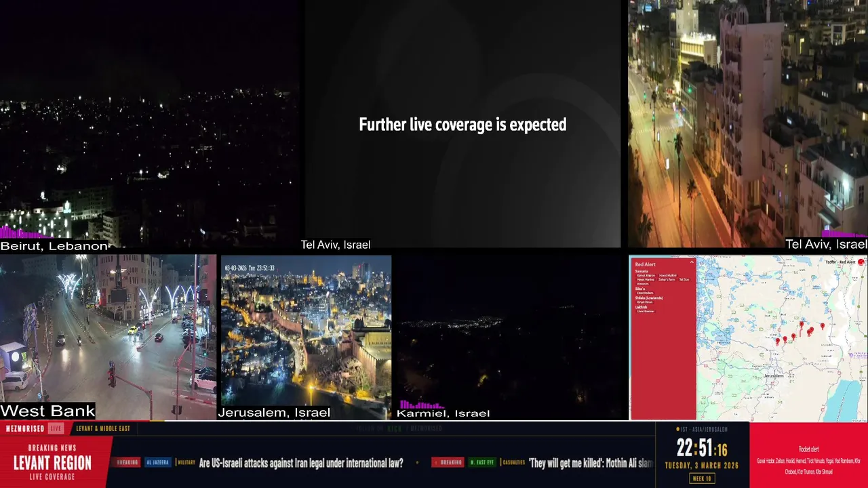Select the Tal Zion alert tag
The height and width of the screenshot is (488, 868).
(x=684, y=279)
